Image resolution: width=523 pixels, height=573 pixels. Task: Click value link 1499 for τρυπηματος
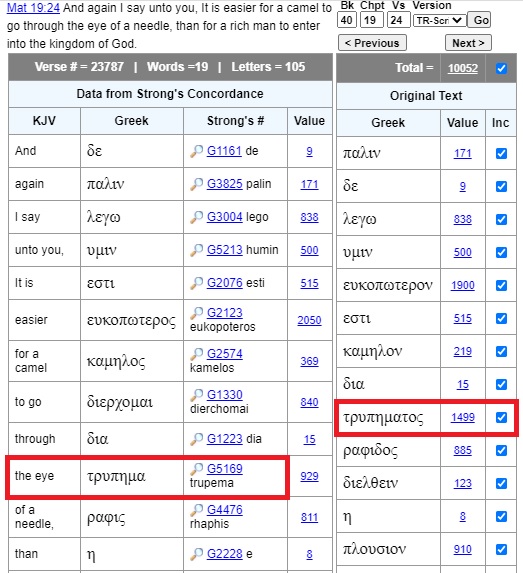pyautogui.click(x=463, y=417)
